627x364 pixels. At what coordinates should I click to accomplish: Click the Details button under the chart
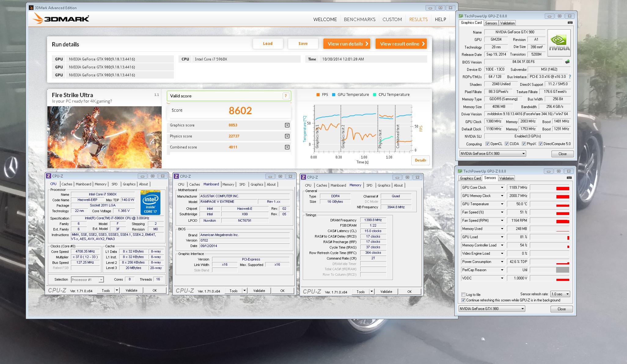coord(420,160)
